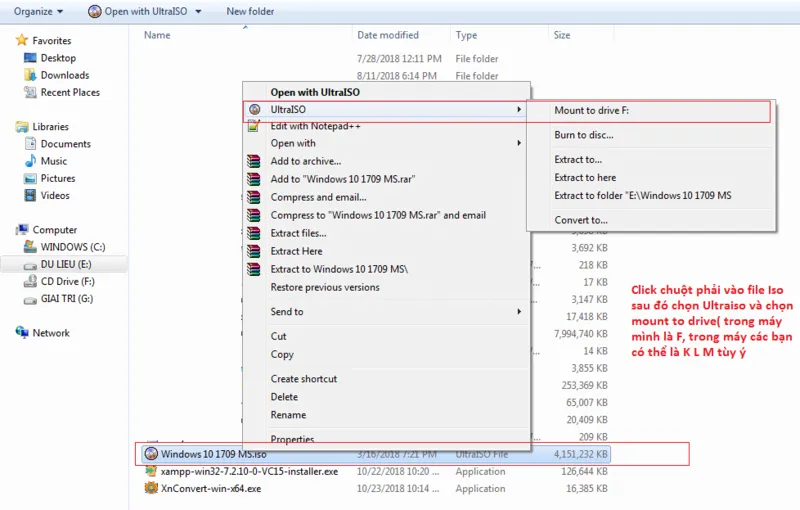Image resolution: width=800 pixels, height=510 pixels.
Task: Expand the UltraISO submenu arrow
Action: click(519, 109)
